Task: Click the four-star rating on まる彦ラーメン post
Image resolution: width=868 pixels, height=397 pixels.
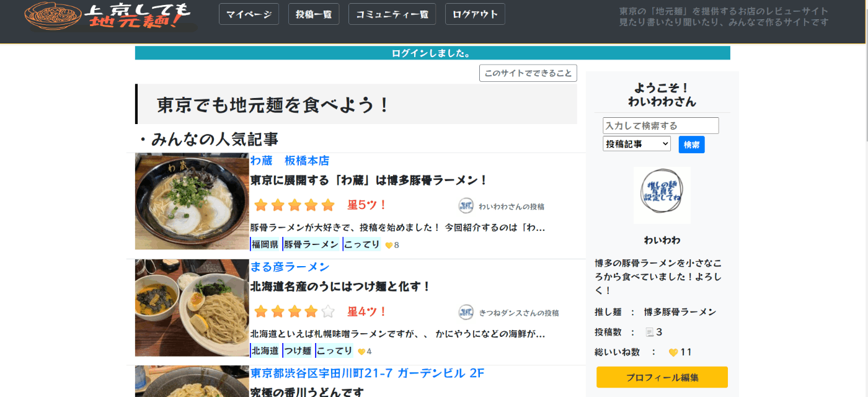Action: (294, 312)
